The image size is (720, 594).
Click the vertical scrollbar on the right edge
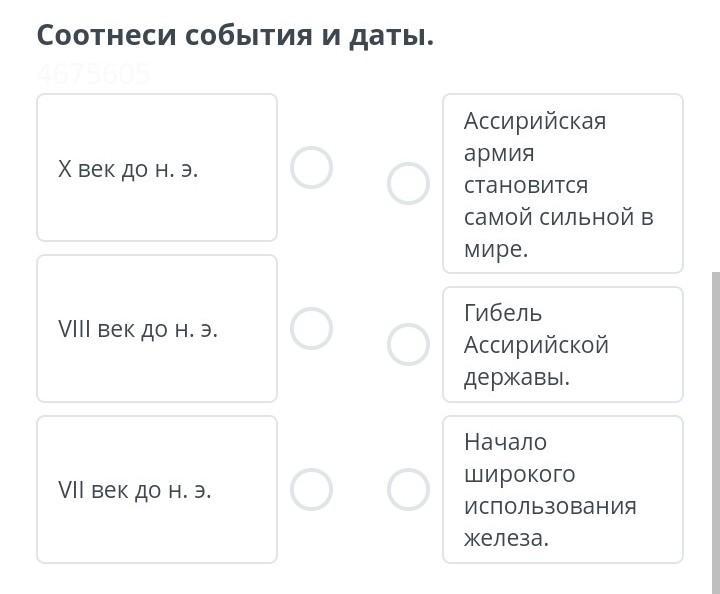(x=716, y=432)
